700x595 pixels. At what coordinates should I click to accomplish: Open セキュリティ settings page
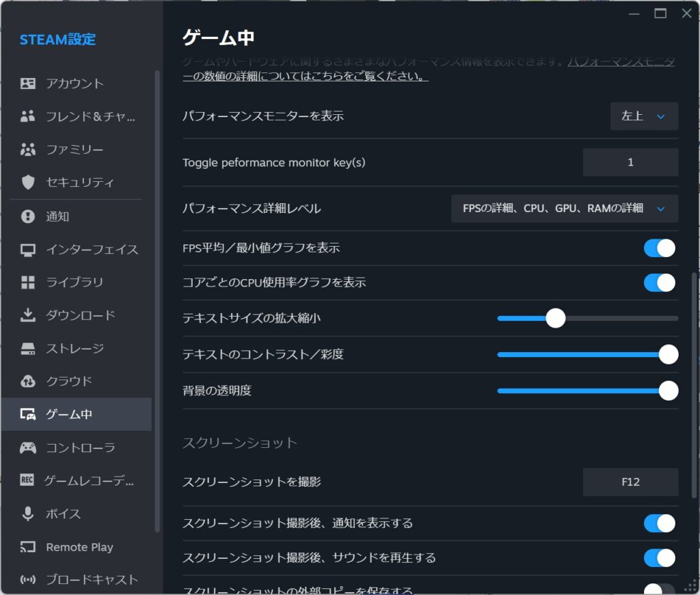(77, 182)
